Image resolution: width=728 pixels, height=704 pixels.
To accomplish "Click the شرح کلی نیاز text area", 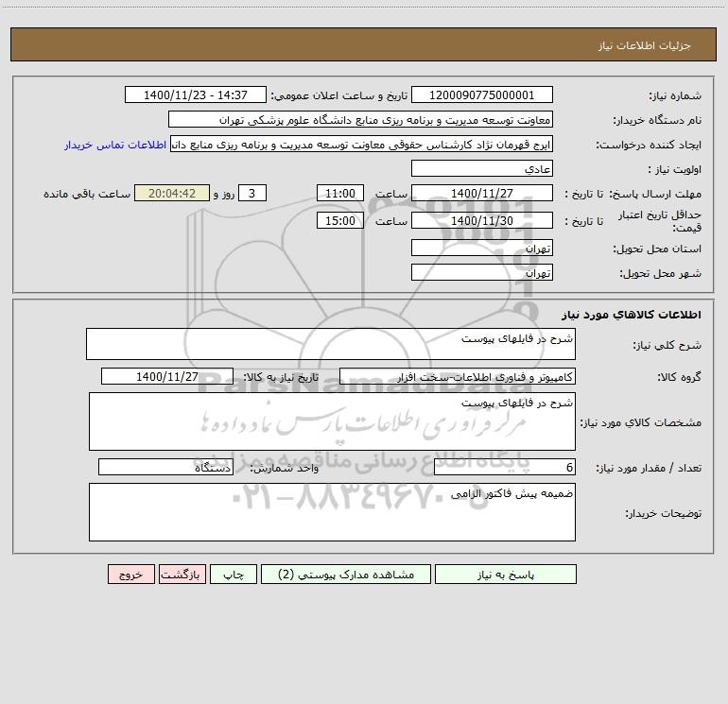I will click(331, 344).
